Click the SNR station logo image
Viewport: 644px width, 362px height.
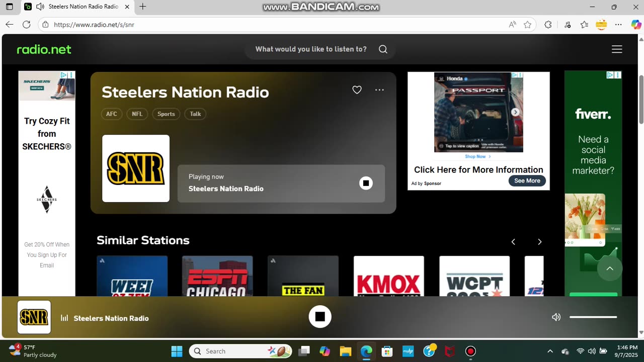coord(136,168)
